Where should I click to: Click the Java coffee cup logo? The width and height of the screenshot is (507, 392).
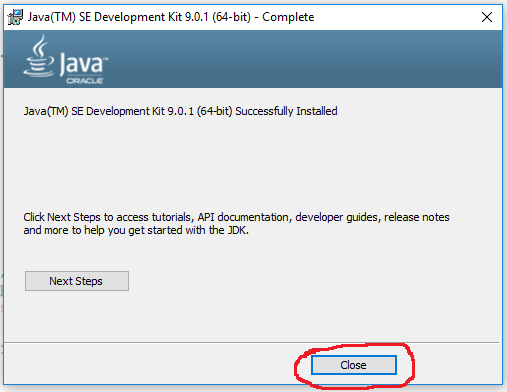click(39, 57)
